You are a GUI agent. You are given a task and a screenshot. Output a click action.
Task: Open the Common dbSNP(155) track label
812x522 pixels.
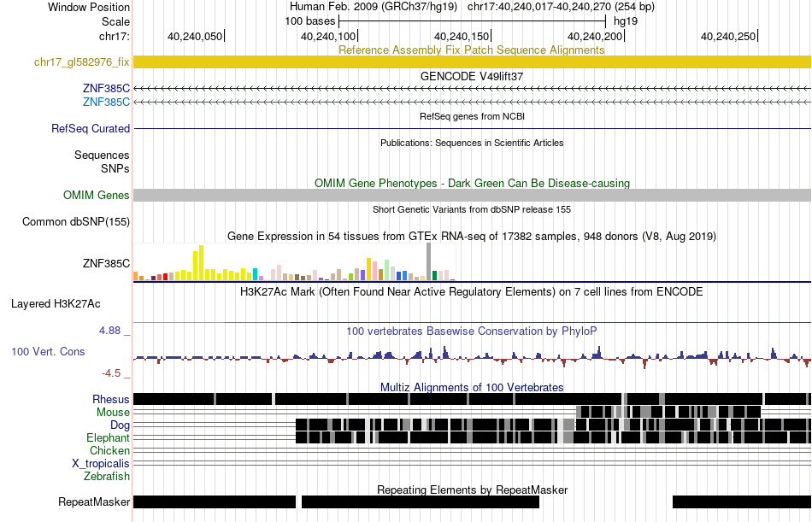coord(76,221)
